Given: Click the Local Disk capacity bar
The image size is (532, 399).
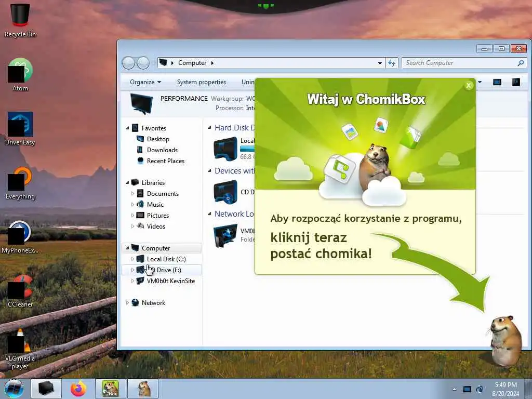Looking at the screenshot, I should coord(247,149).
